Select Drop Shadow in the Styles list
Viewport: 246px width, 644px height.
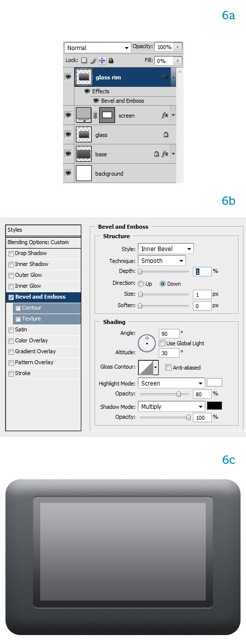pyautogui.click(x=43, y=253)
